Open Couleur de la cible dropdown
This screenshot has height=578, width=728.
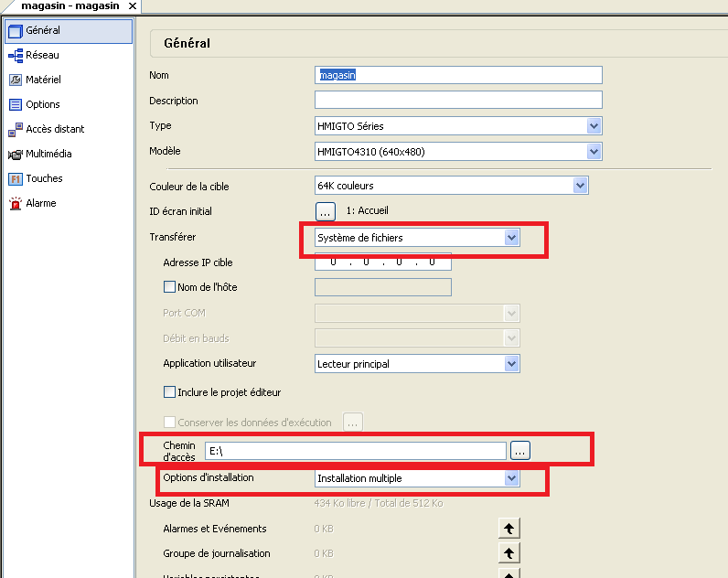[x=579, y=187]
